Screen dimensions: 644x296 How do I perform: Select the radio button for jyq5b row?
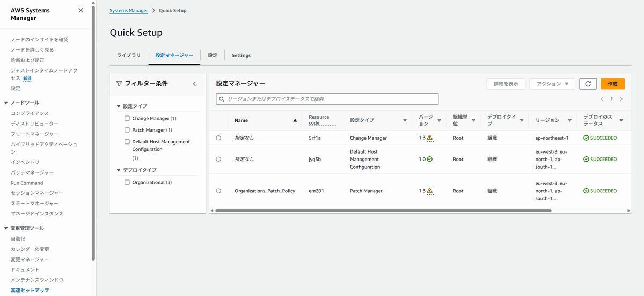pyautogui.click(x=218, y=159)
